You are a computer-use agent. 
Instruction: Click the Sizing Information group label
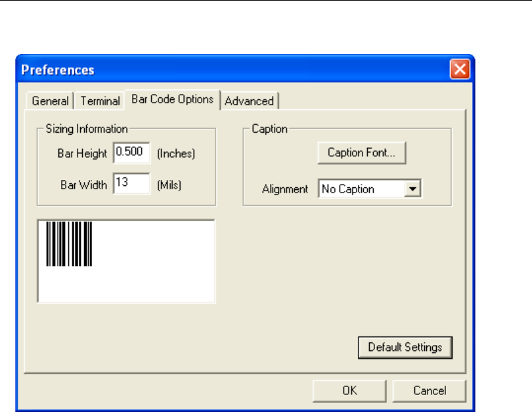(x=87, y=129)
